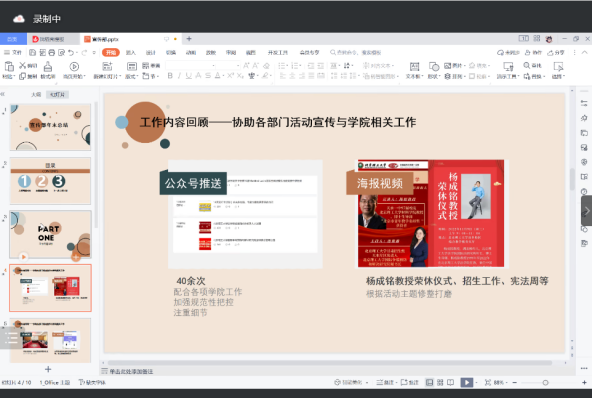Screen dimensions: 592x398
Task: Toggle Italic formatting button
Action: tap(179, 76)
